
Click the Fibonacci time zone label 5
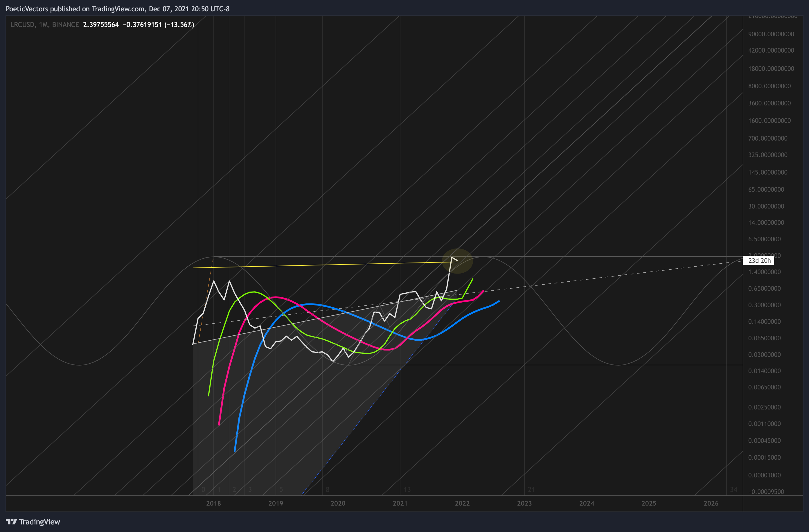281,490
